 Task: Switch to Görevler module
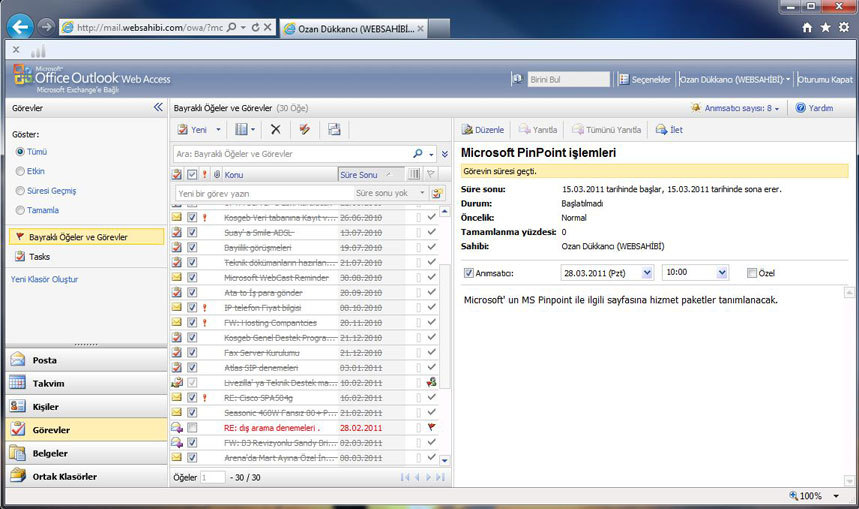click(86, 430)
